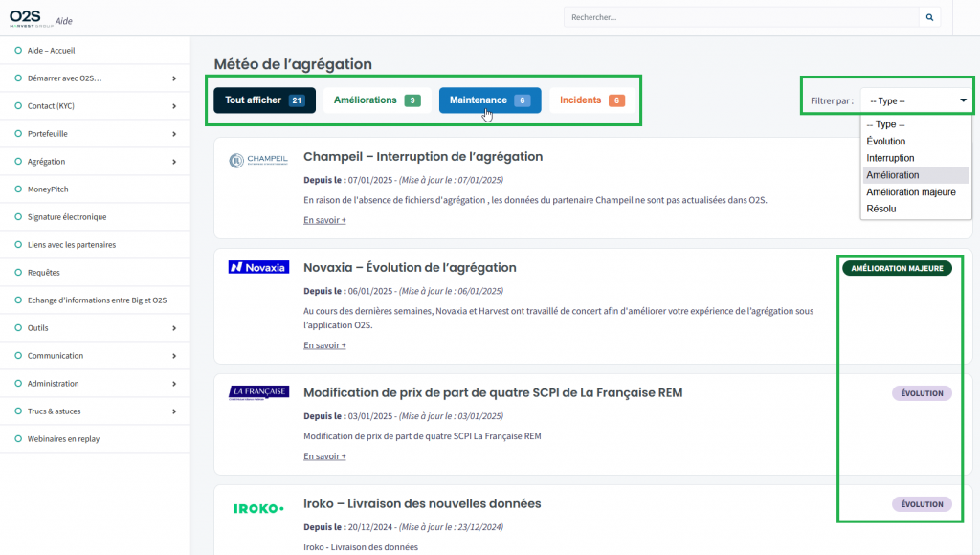Click the Amélioration Majeure badge
Viewport: 980px width, 555px height.
click(x=897, y=269)
